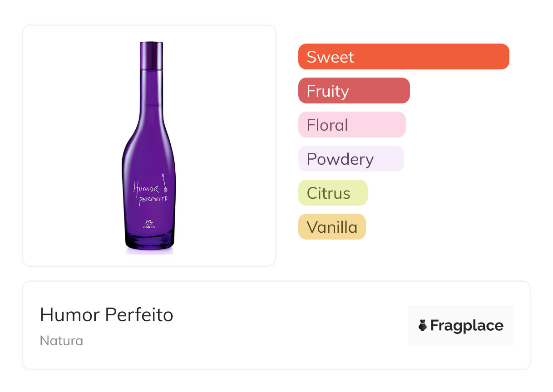553x392 pixels.
Task: Click handwritten Humor Perfeito label on bottle
Action: tap(149, 193)
